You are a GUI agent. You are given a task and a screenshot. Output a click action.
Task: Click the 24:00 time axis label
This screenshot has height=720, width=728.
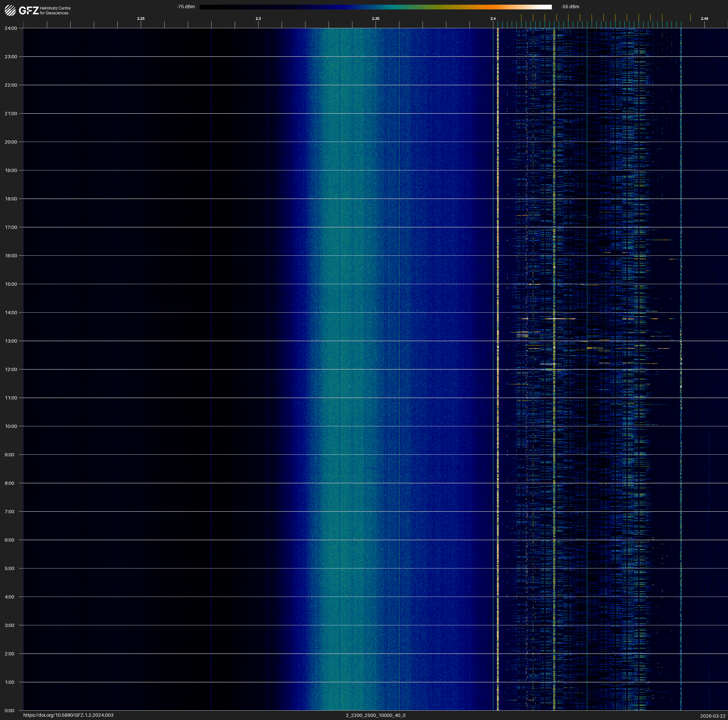[x=11, y=28]
